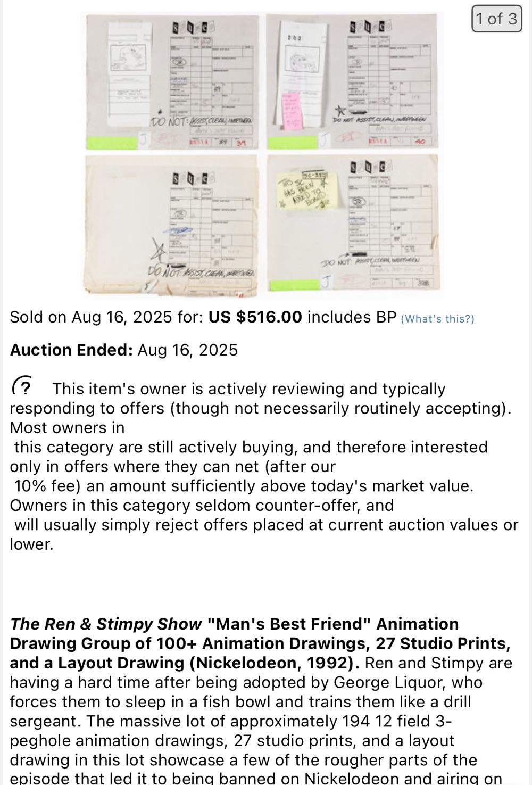Viewport: 532px width, 785px height.
Task: Click the sold price US $516.00
Action: [x=255, y=317]
